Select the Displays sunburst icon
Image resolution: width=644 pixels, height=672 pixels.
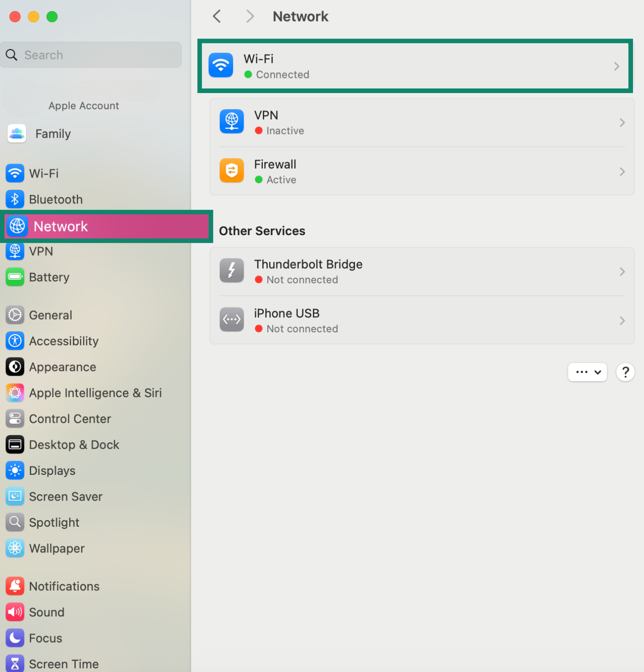(15, 470)
